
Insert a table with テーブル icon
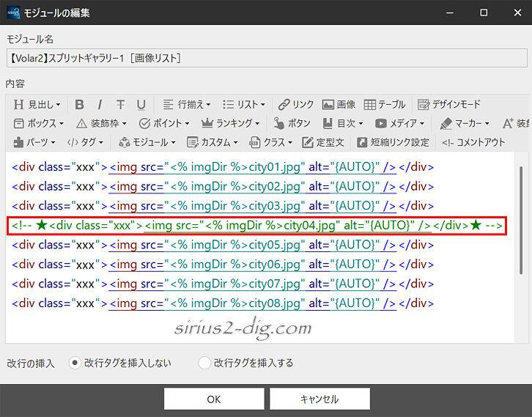click(385, 105)
